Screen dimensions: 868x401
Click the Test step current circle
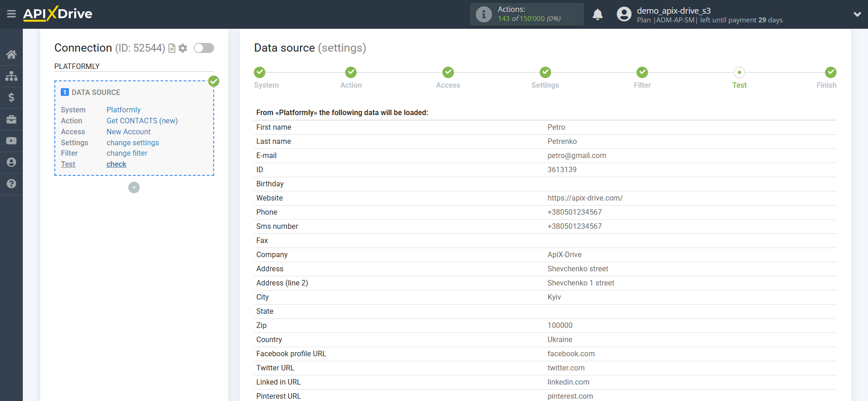739,72
